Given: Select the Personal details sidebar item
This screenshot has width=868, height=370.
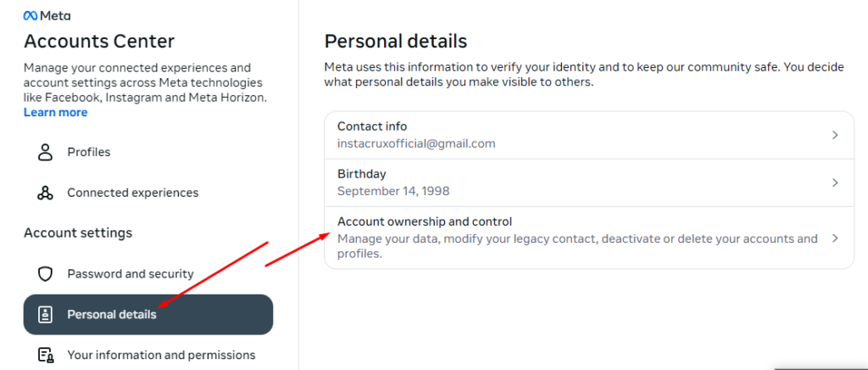Looking at the screenshot, I should 147,315.
